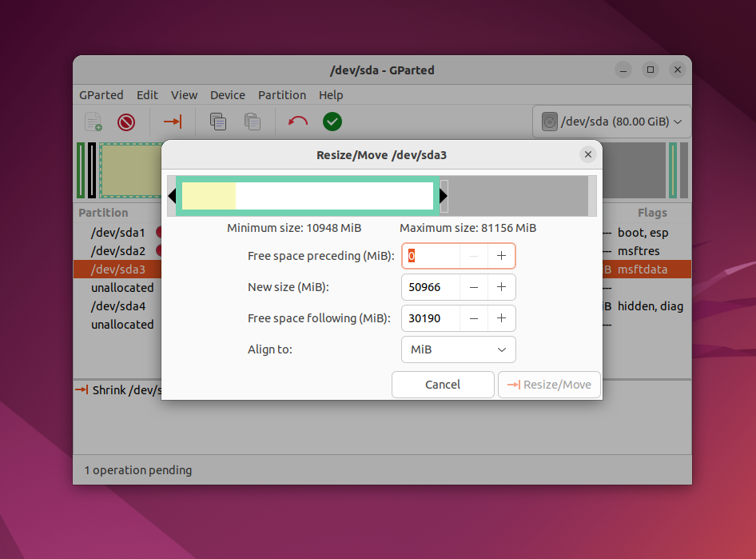Close the Resize/Move dialog with X
This screenshot has width=756, height=559.
point(587,154)
